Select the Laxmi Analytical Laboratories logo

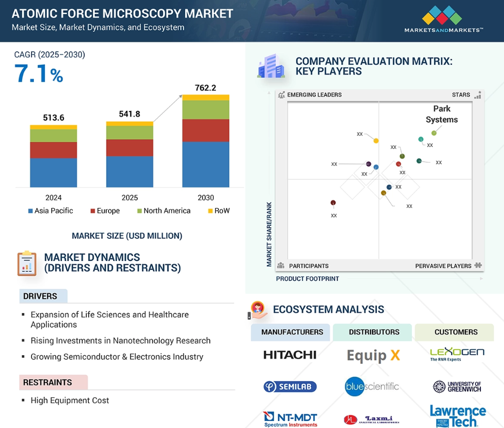coord(372,419)
